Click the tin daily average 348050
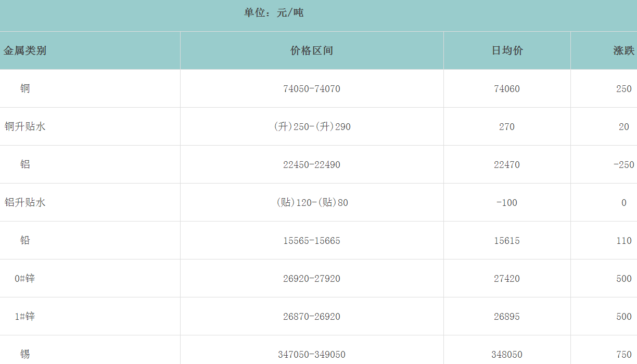The width and height of the screenshot is (637, 364). click(507, 355)
